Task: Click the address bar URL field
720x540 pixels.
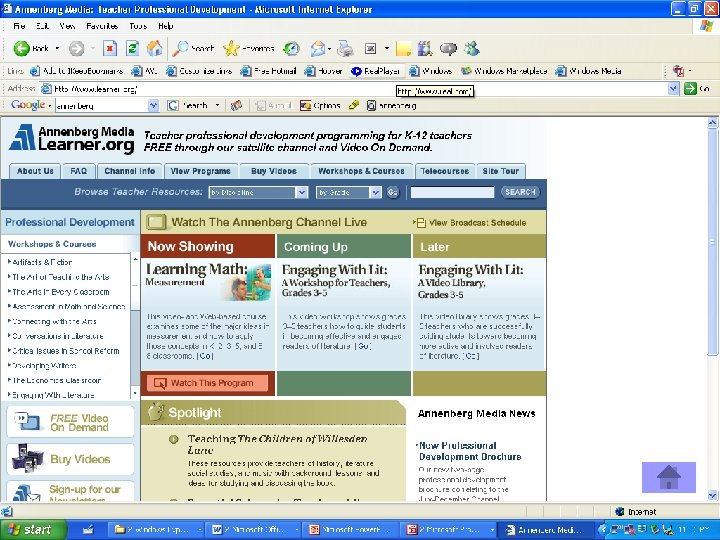Action: coord(354,89)
